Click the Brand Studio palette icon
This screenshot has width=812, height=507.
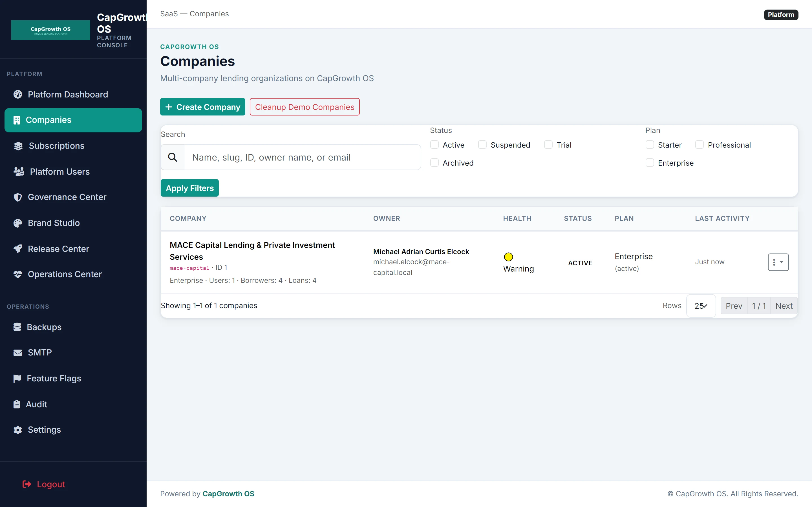[x=18, y=223]
